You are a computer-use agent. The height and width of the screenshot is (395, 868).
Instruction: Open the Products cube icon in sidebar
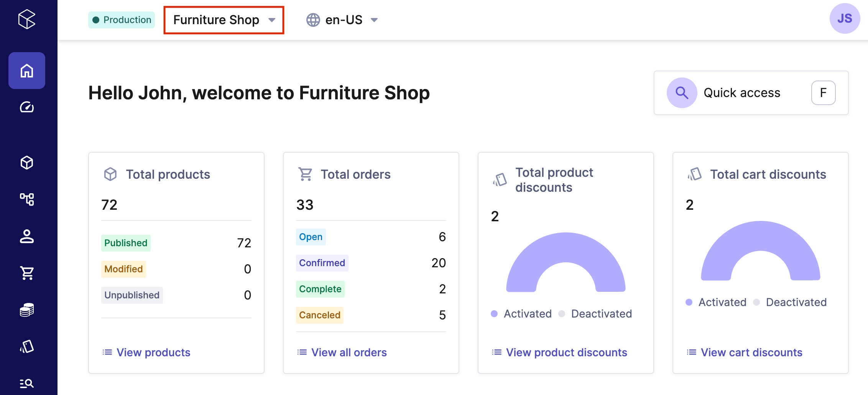[x=27, y=163]
